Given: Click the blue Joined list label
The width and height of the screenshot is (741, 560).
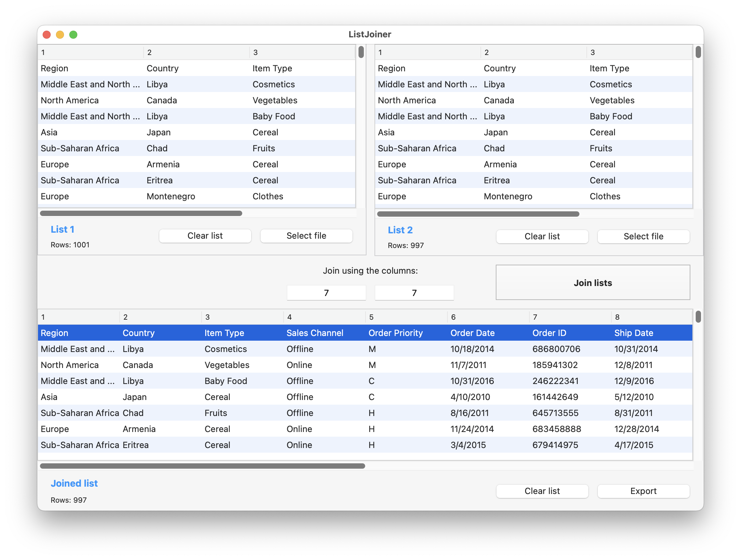Looking at the screenshot, I should (74, 483).
